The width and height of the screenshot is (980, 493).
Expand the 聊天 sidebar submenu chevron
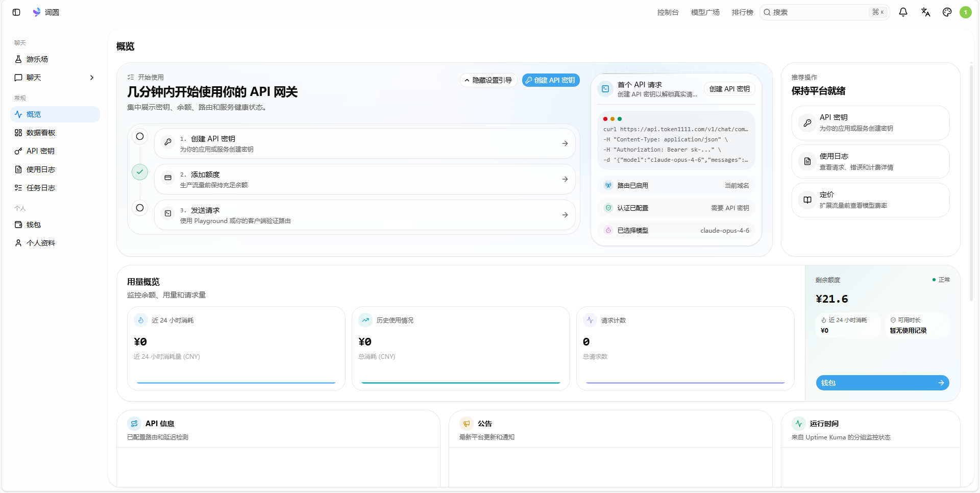click(x=92, y=78)
